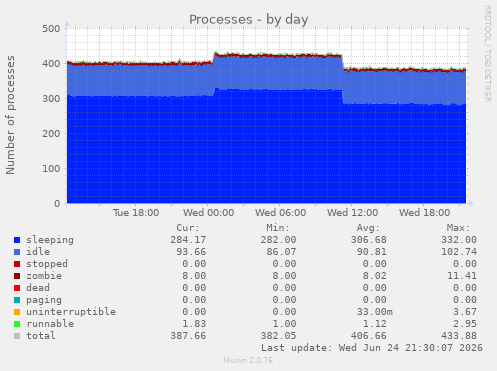Click idle average value 90.81
The width and height of the screenshot is (497, 371).
pyautogui.click(x=372, y=252)
